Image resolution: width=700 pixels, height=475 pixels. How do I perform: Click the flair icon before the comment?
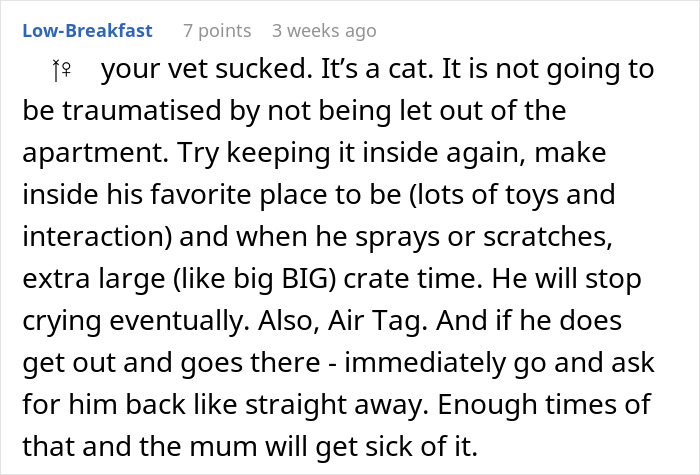point(63,70)
